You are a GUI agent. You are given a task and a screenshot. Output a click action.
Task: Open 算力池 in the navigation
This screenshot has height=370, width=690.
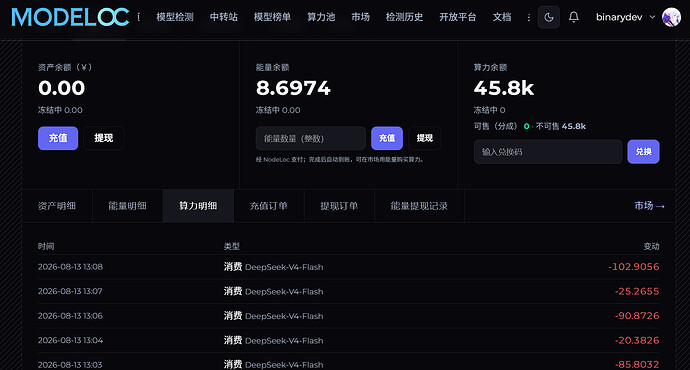321,17
